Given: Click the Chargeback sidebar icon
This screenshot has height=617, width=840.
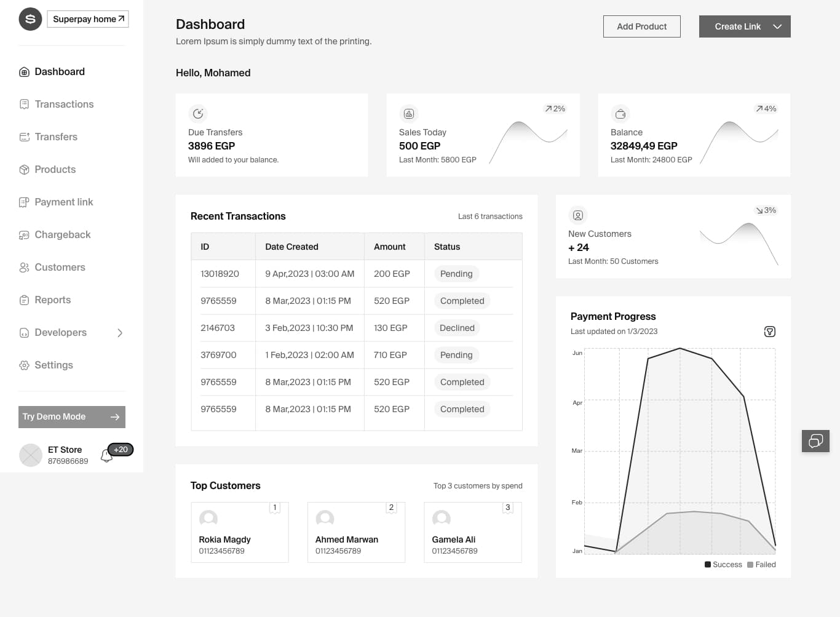Looking at the screenshot, I should tap(24, 235).
